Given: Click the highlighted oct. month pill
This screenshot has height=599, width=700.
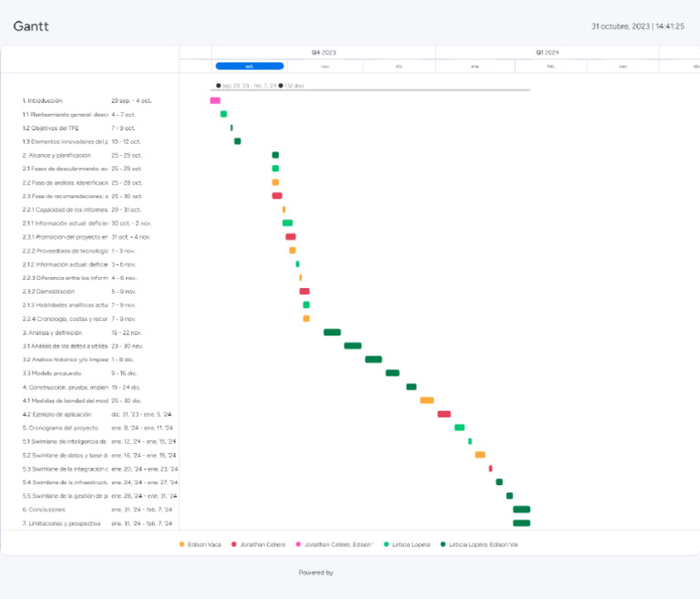Looking at the screenshot, I should 250,67.
